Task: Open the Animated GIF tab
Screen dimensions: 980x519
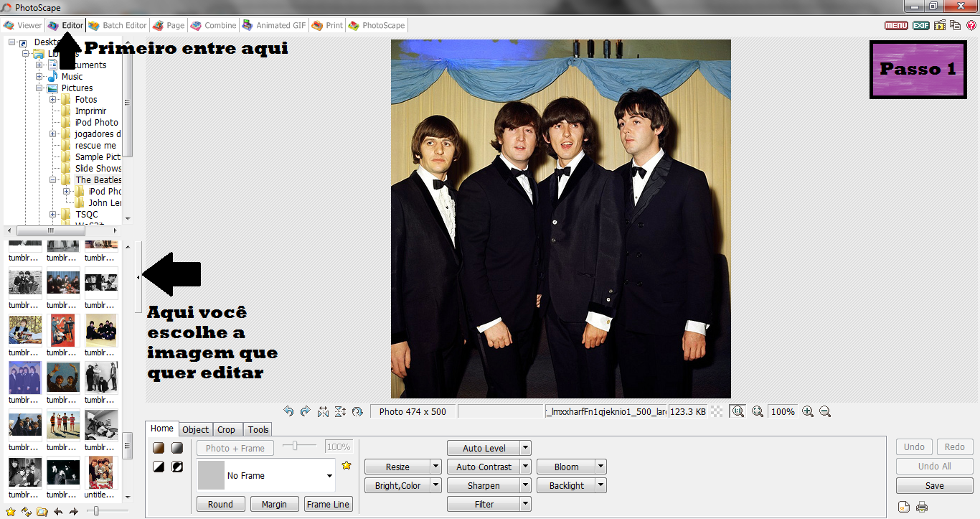Action: pyautogui.click(x=274, y=25)
